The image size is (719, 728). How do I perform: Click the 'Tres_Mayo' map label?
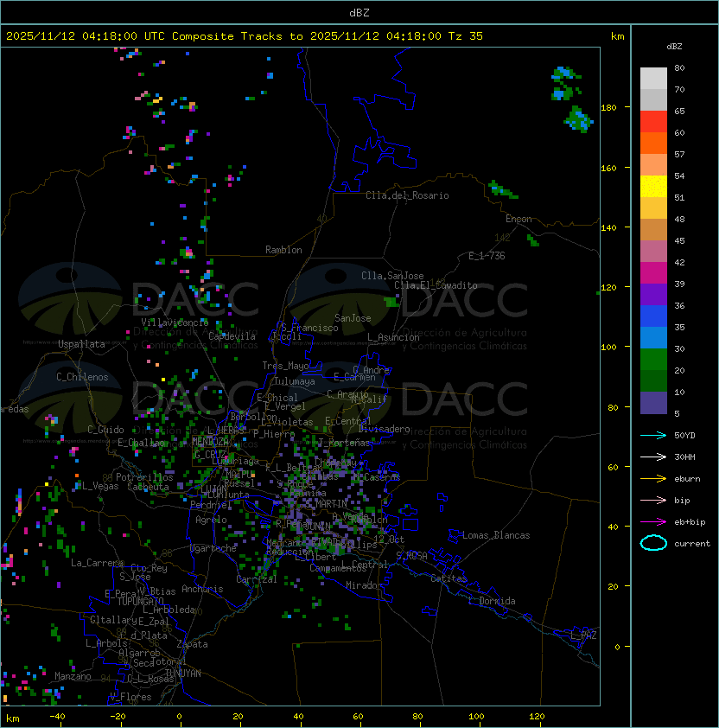click(x=285, y=366)
